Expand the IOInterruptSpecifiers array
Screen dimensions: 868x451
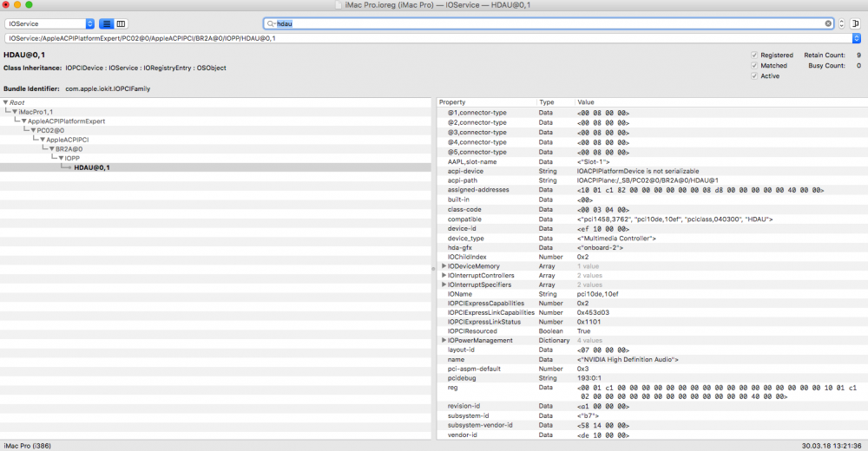(x=444, y=284)
